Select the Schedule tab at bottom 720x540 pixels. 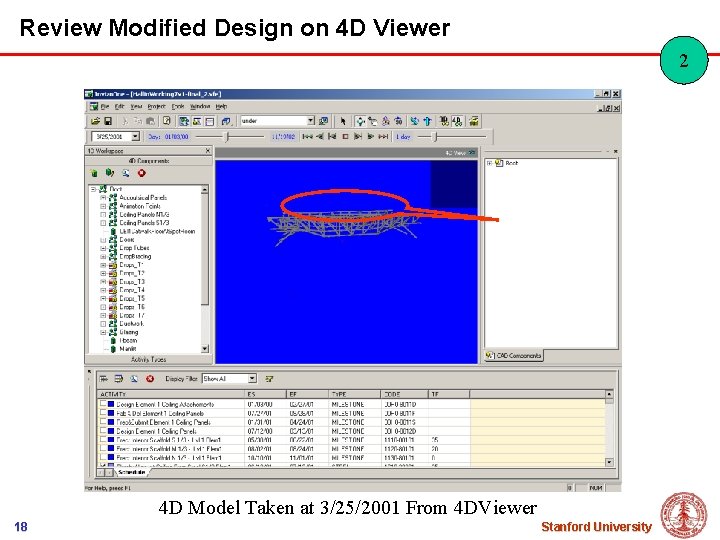pyautogui.click(x=132, y=472)
